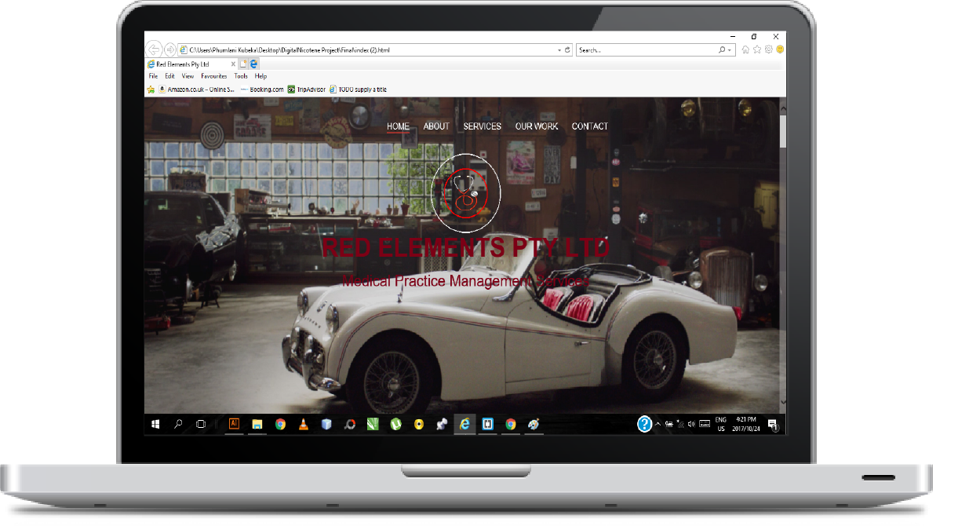Viewport: 980px width, 526px height.
Task: Click the refresh page icon
Action: (568, 49)
